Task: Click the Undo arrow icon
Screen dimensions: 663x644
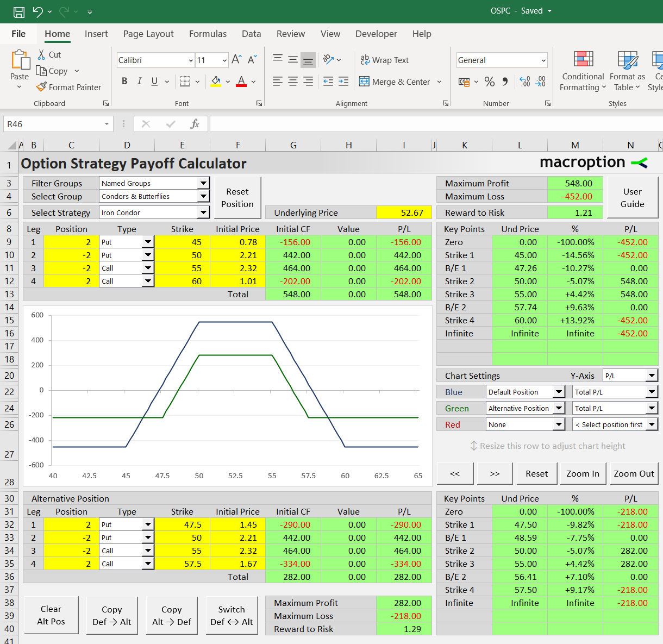Action: [37, 11]
